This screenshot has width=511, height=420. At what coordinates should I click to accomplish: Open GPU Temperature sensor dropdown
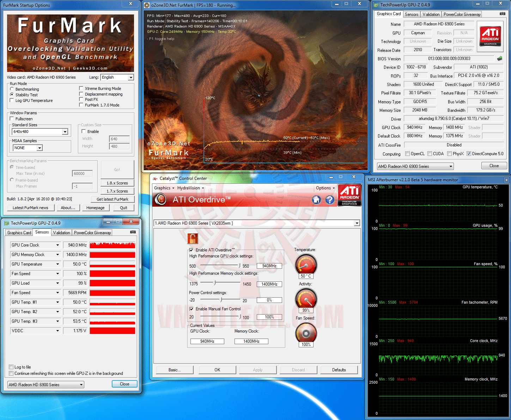click(57, 264)
